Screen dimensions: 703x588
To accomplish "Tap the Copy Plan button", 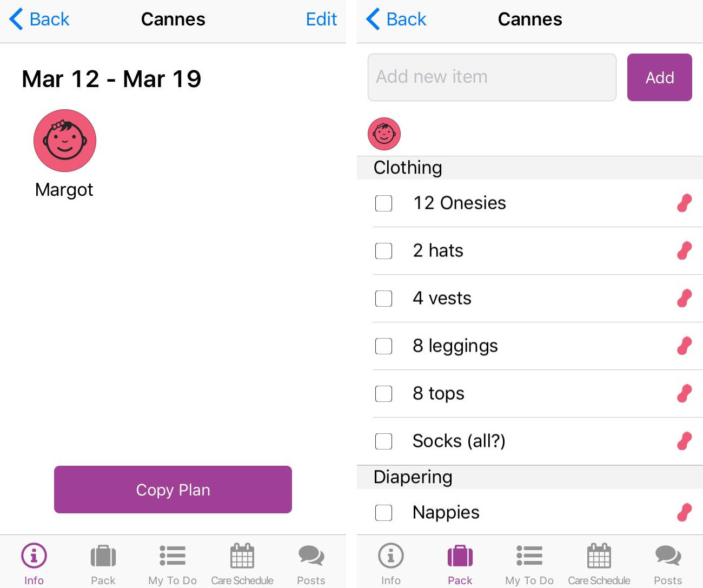I will point(173,490).
